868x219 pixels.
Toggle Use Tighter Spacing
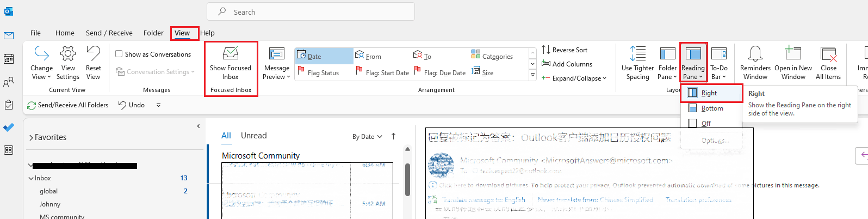coord(638,63)
